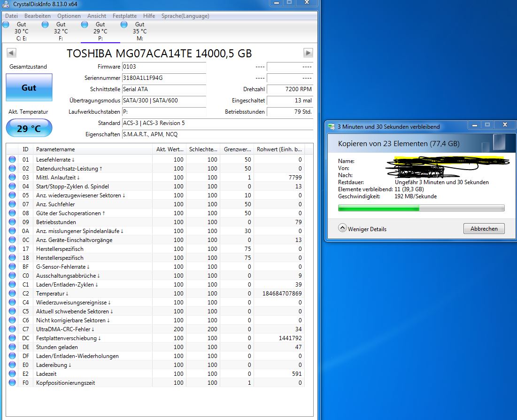517x420 pixels.
Task: Cancel the copy with Abbrechen
Action: 484,229
